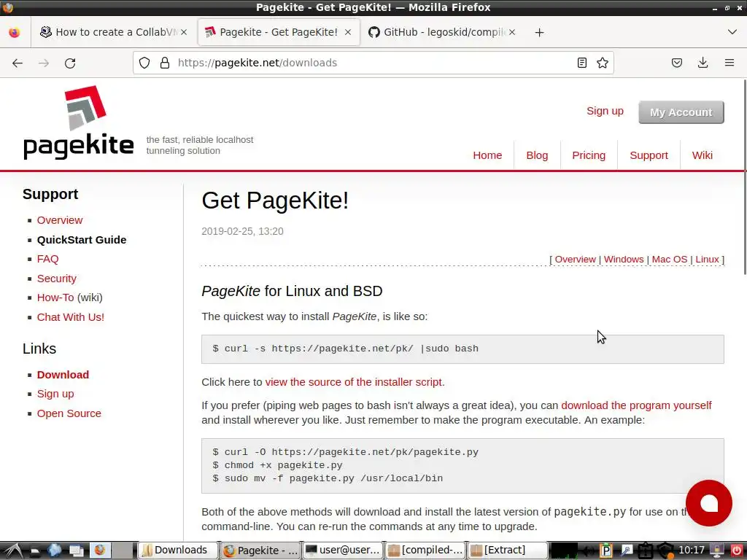Image resolution: width=747 pixels, height=560 pixels.
Task: Open the tracking protection shield icon
Action: (144, 63)
